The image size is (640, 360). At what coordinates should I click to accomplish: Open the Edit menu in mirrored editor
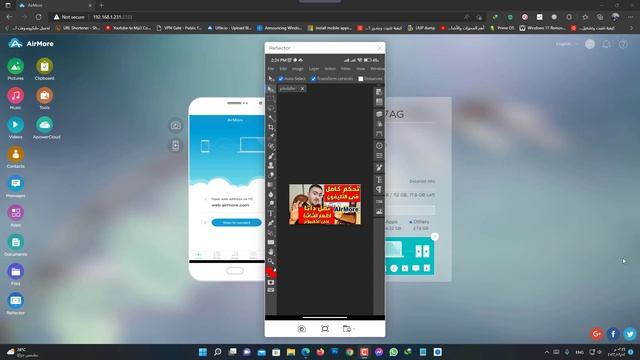pos(283,69)
